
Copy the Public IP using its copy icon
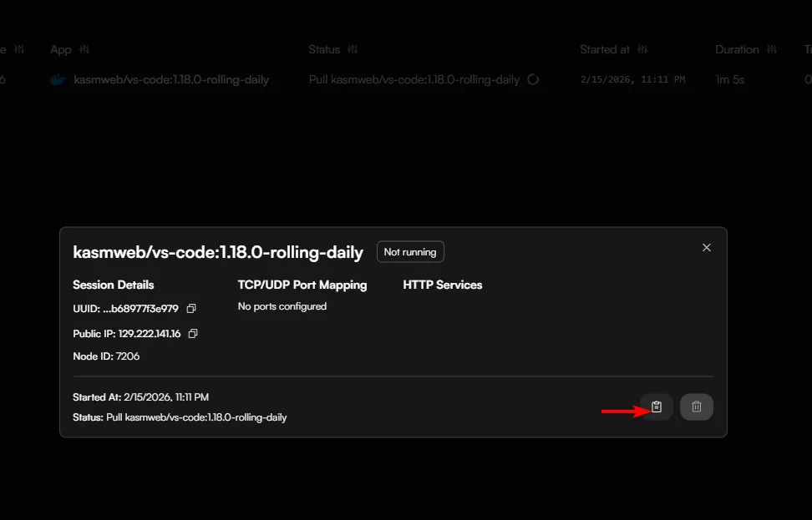coord(193,334)
